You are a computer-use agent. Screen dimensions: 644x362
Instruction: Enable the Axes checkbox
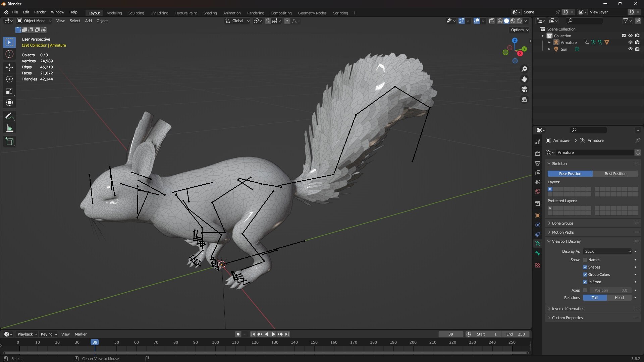[585, 290]
